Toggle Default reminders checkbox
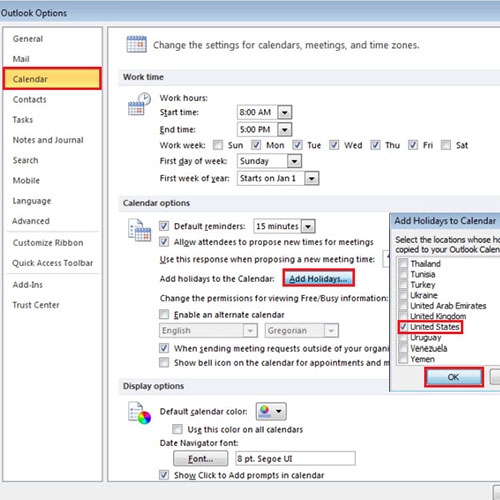The height and width of the screenshot is (500, 500). [164, 226]
